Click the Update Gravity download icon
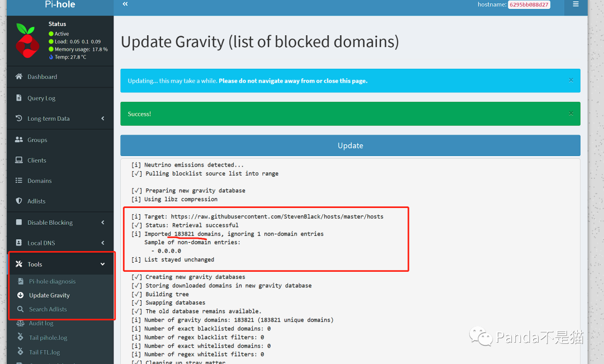 (x=21, y=295)
